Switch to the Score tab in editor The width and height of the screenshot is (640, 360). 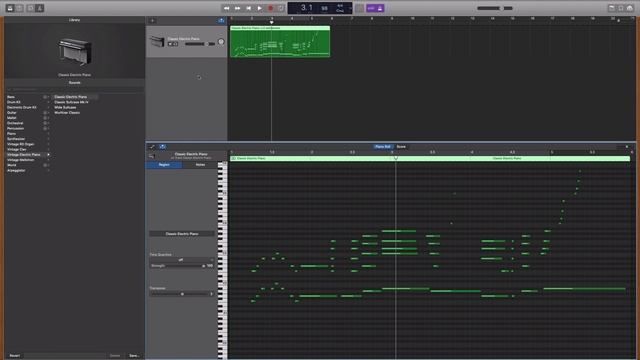point(401,147)
